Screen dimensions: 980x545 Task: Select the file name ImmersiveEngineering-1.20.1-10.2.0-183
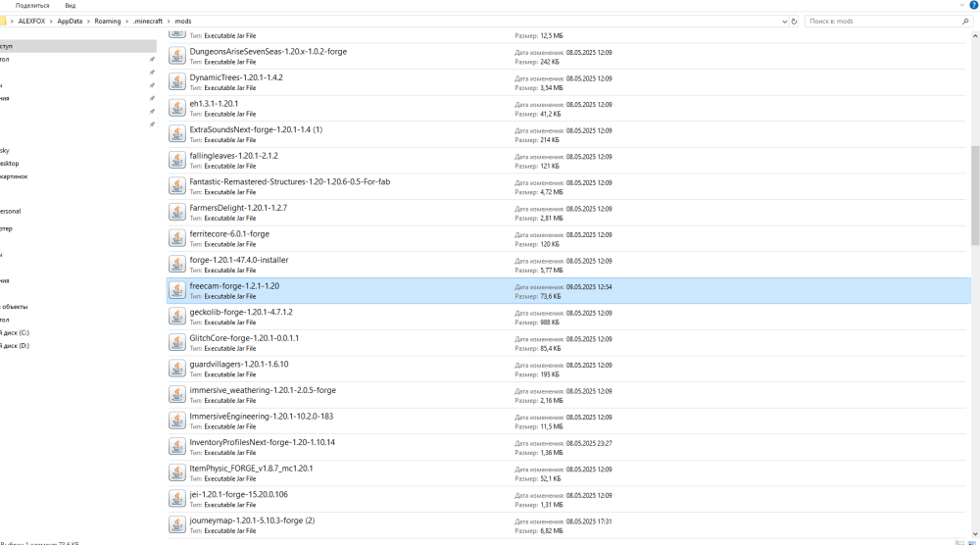[x=262, y=417]
